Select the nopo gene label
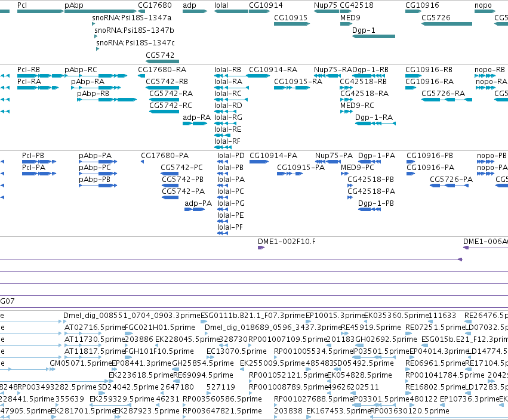Screen dimensions: 508x420 (483, 5)
